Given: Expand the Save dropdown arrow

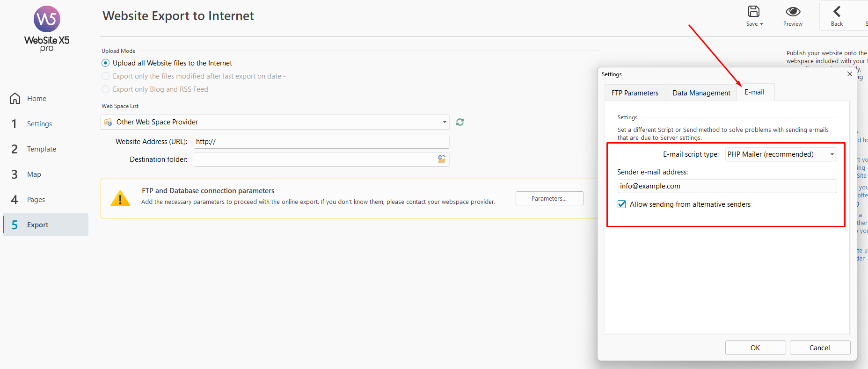Looking at the screenshot, I should pyautogui.click(x=761, y=24).
